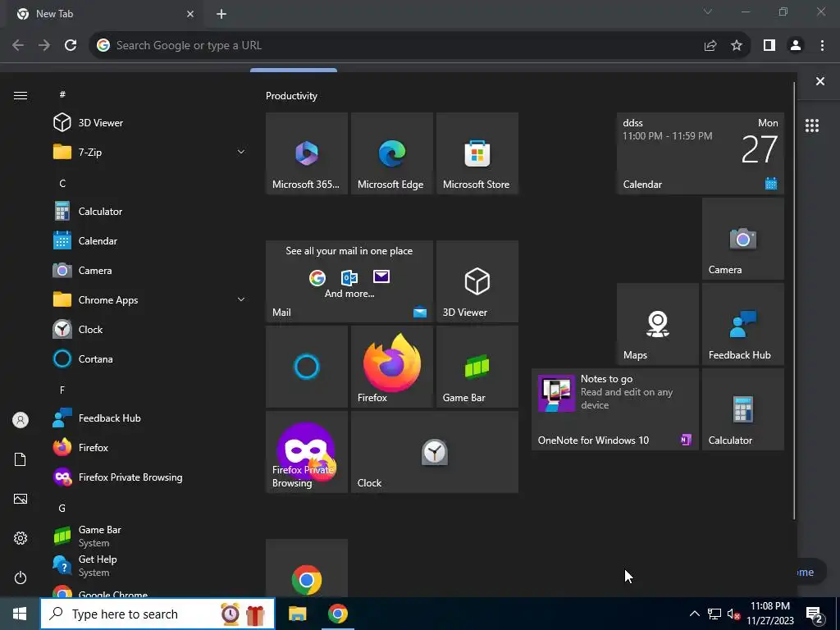Open Feedback Hub in the app list
Viewport: 840px width, 630px height.
click(150, 418)
